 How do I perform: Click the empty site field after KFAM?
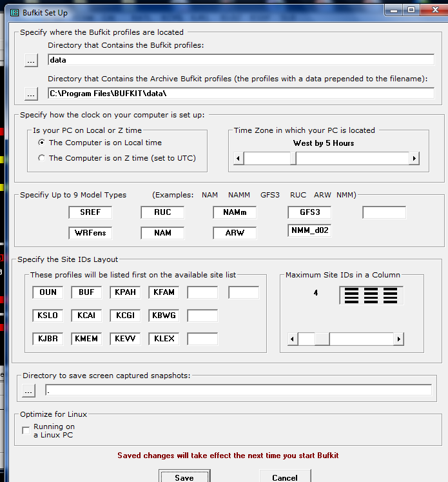click(202, 292)
